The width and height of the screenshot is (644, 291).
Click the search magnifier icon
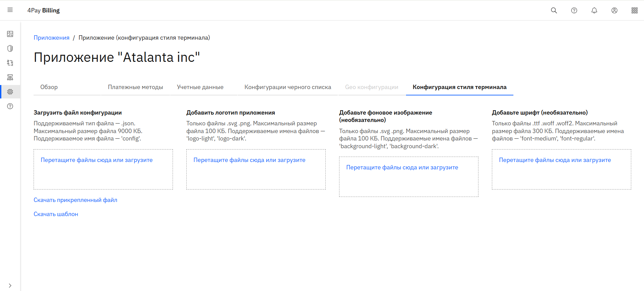pyautogui.click(x=554, y=10)
